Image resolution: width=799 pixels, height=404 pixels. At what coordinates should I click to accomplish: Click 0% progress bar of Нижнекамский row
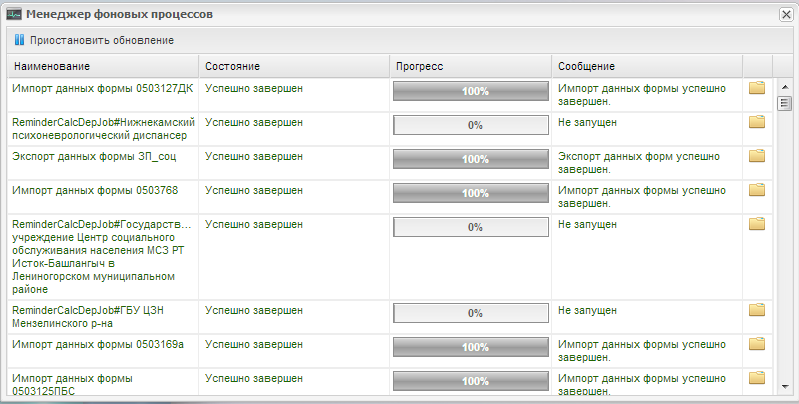471,125
